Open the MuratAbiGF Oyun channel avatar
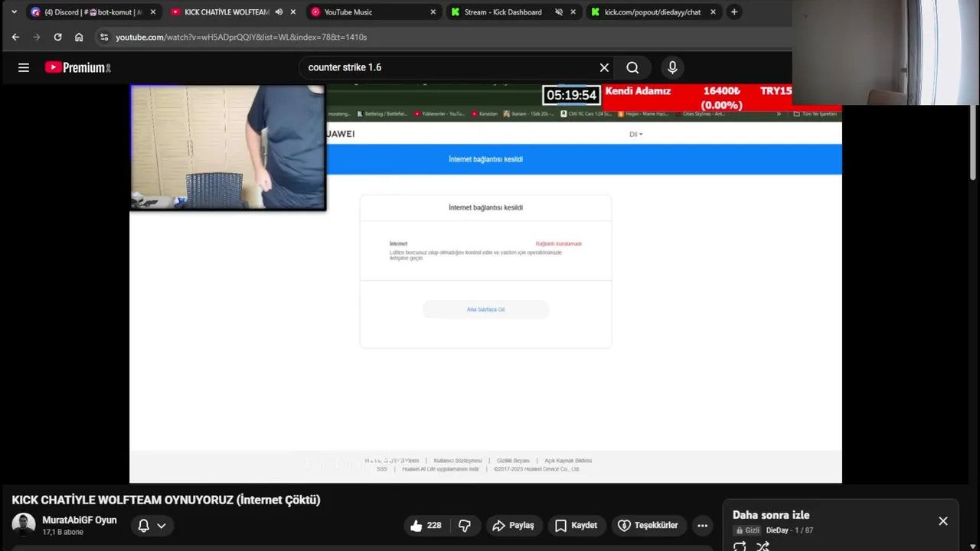 24,525
